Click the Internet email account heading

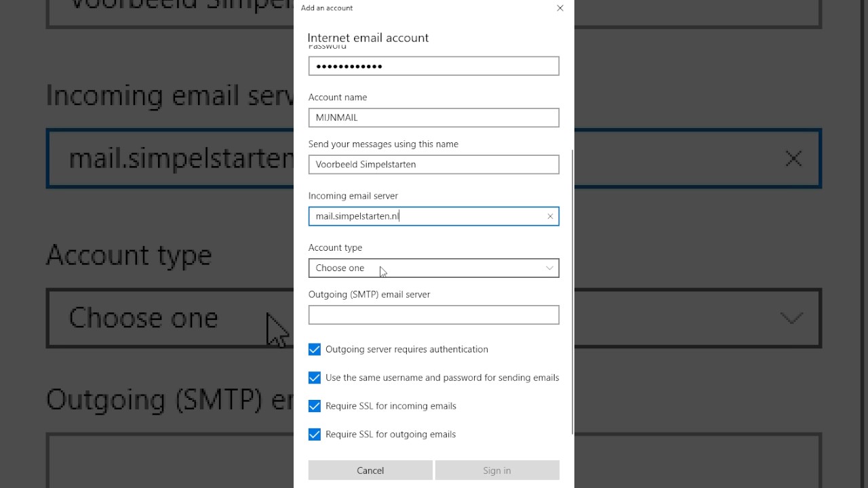point(368,38)
